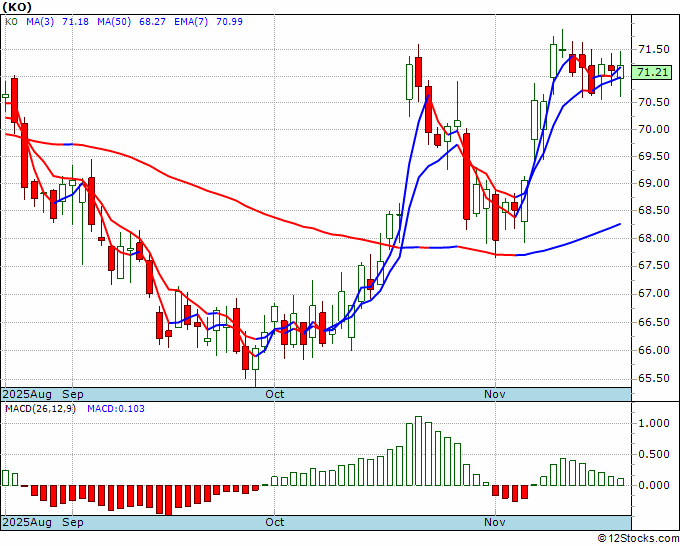Click the 68.00 price axis label

tap(653, 238)
